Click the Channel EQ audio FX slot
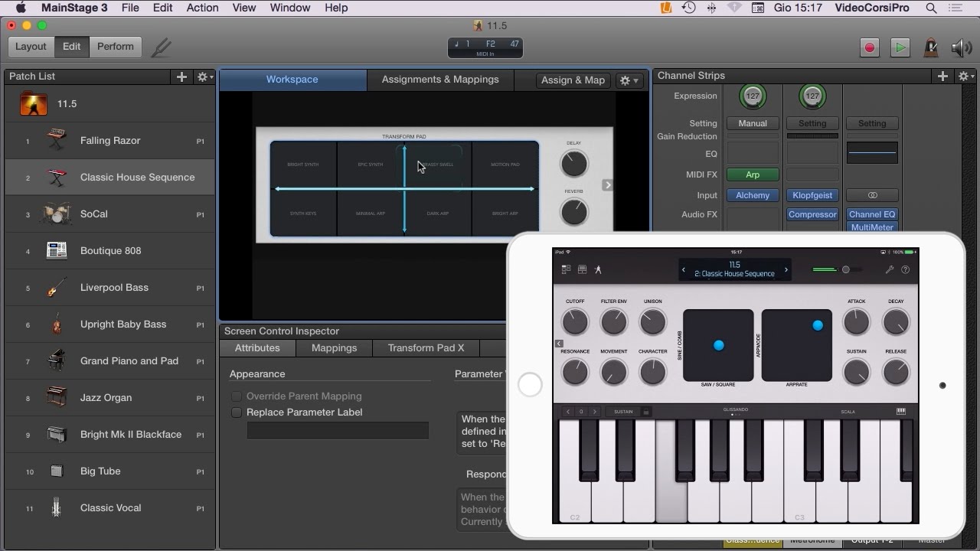980x551 pixels. coord(872,214)
